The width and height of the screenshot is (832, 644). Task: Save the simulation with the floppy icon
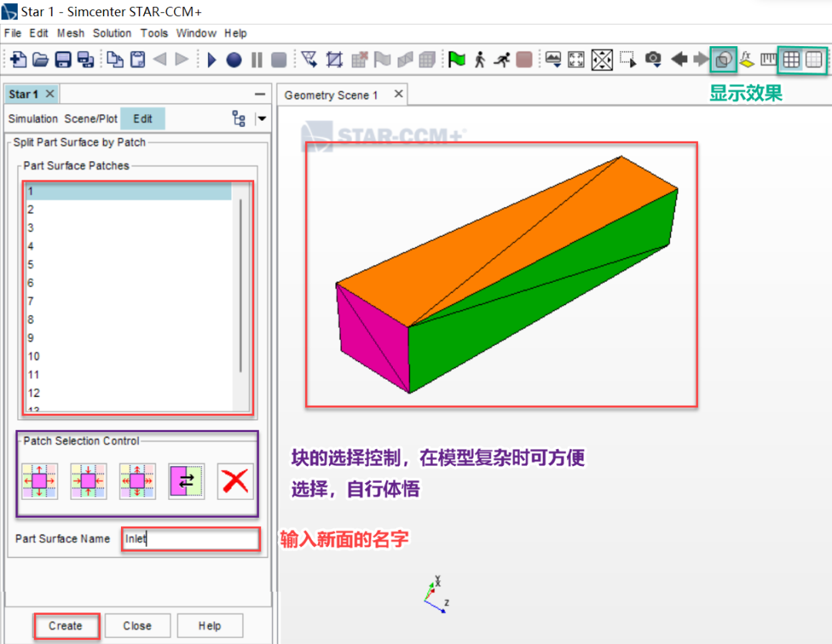[x=63, y=59]
